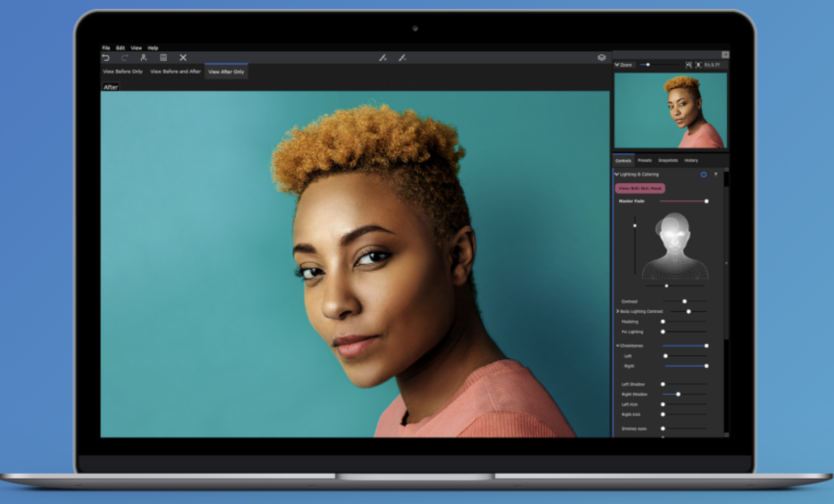Screen dimensions: 834x504
Task: Switch to View Before and After mode
Action: [x=175, y=71]
